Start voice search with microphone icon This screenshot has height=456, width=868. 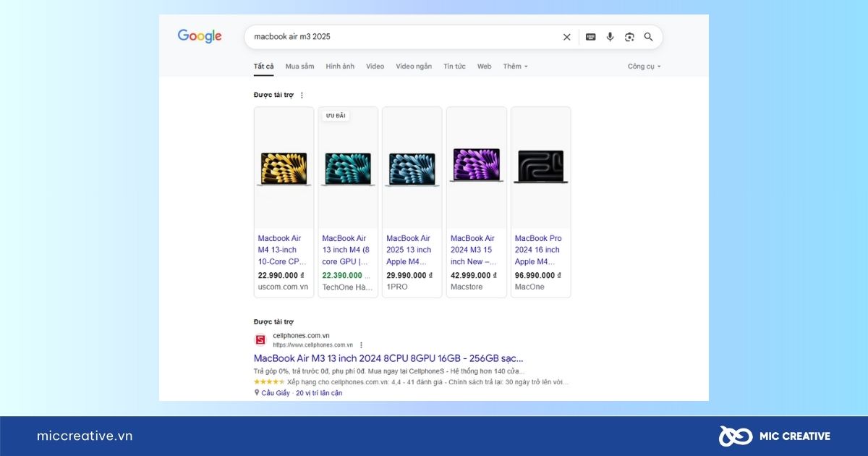(610, 37)
